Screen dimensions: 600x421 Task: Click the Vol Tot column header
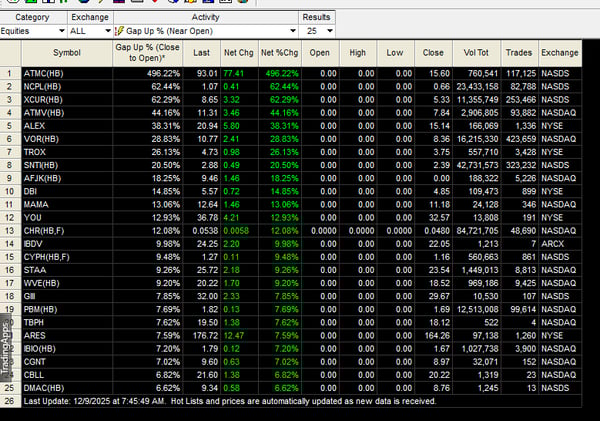(476, 53)
